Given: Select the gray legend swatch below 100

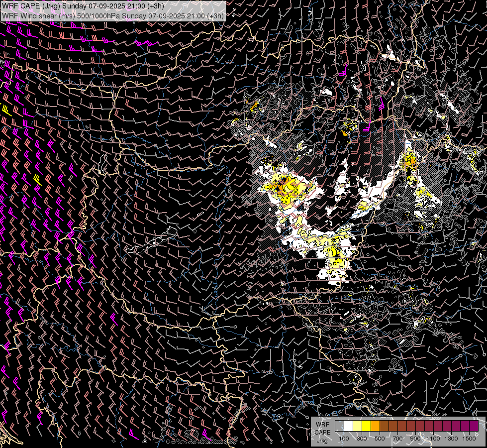Looking at the screenshot, I should pos(339,426).
